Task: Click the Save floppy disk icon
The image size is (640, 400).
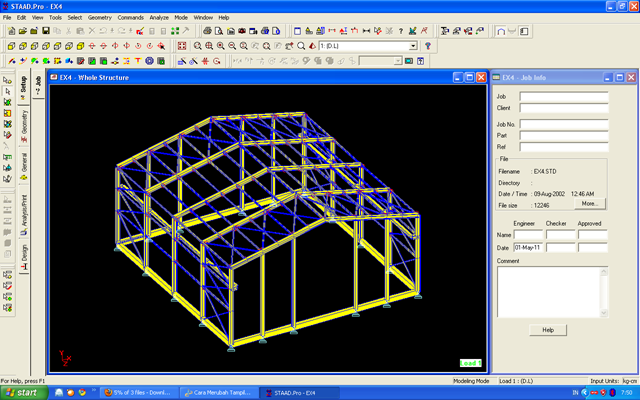Action: (x=46, y=31)
